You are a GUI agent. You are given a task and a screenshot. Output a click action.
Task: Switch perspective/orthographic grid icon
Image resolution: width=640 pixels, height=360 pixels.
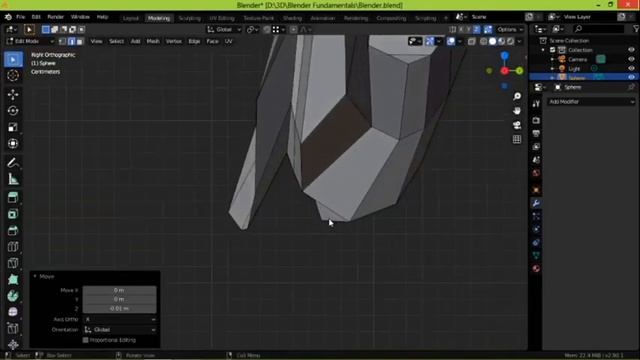517,139
